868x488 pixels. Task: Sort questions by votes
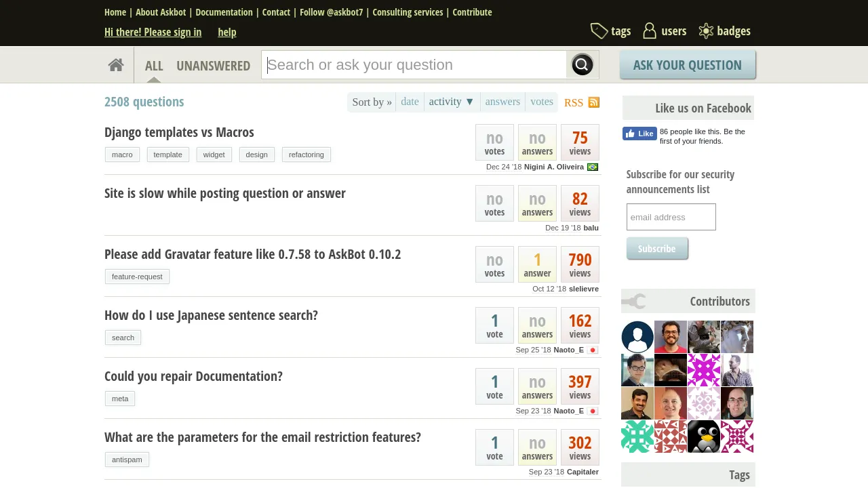click(x=542, y=102)
